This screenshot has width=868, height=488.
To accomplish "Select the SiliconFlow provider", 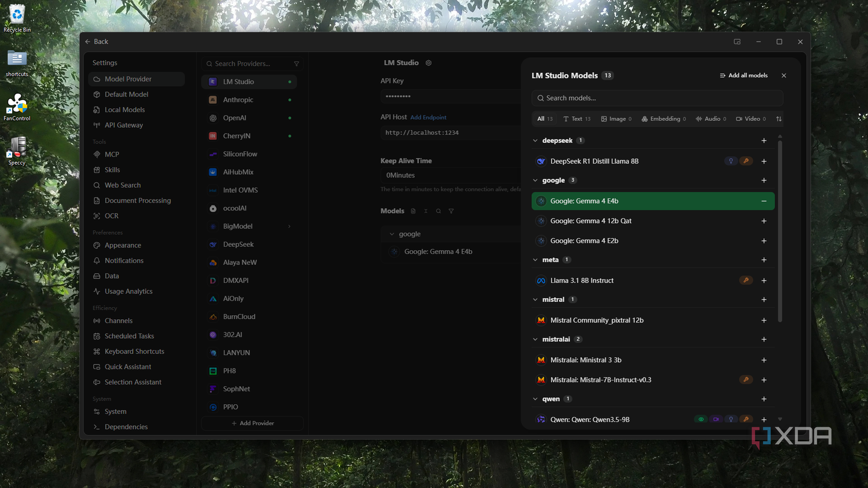I will pos(249,154).
